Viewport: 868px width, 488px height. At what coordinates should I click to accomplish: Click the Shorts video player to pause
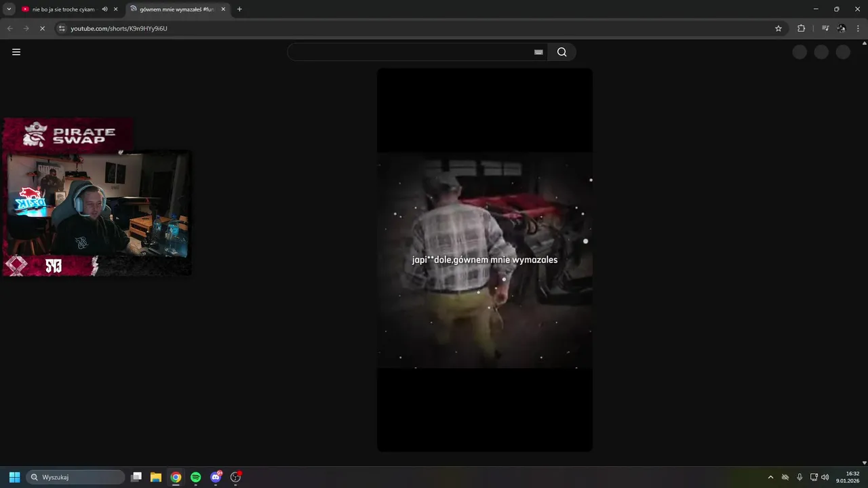tap(485, 260)
